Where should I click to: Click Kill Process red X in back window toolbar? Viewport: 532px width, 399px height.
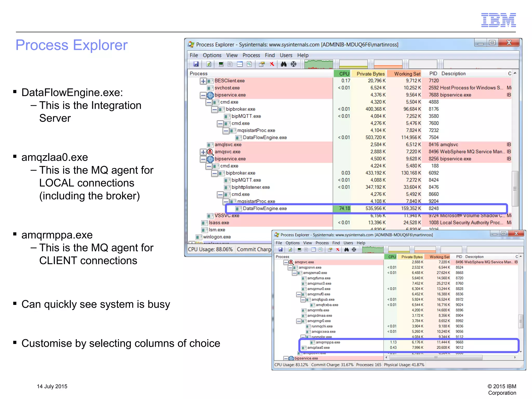pyautogui.click(x=272, y=64)
